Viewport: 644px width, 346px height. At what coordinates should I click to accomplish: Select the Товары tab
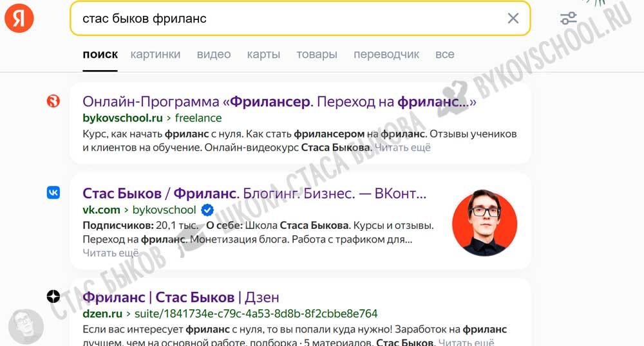point(317,54)
